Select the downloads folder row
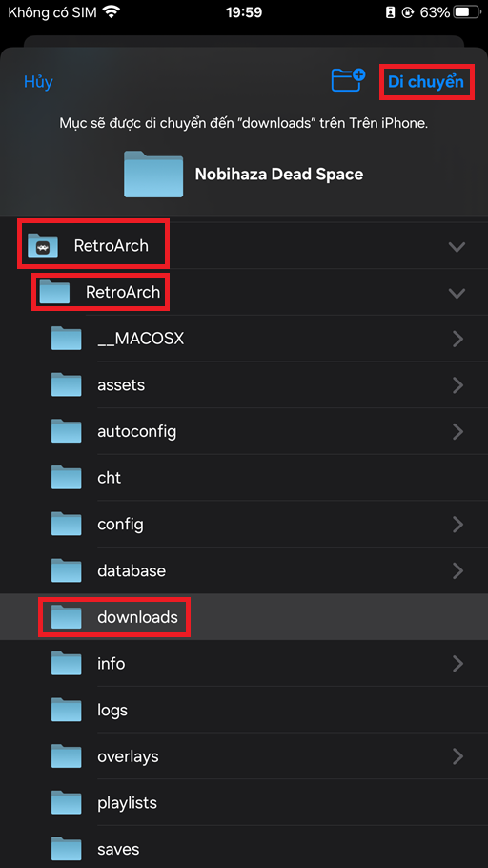This screenshot has width=488, height=868. (x=244, y=617)
